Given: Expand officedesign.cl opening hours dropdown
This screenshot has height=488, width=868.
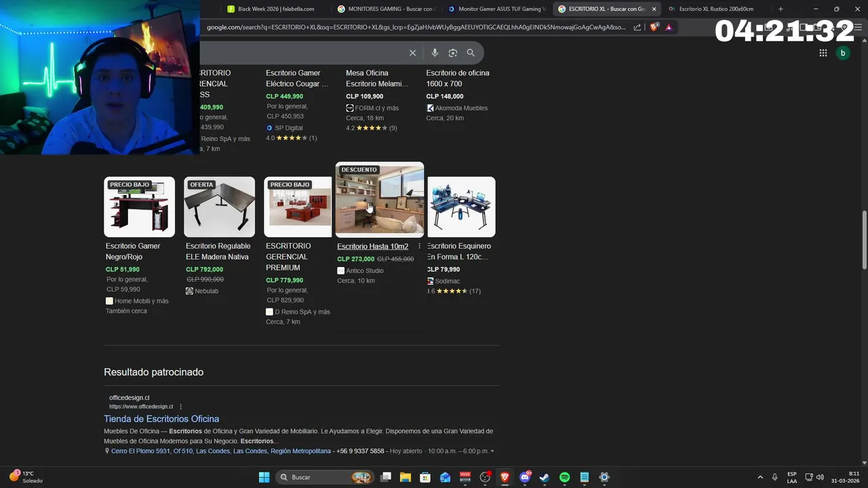Looking at the screenshot, I should click(492, 451).
